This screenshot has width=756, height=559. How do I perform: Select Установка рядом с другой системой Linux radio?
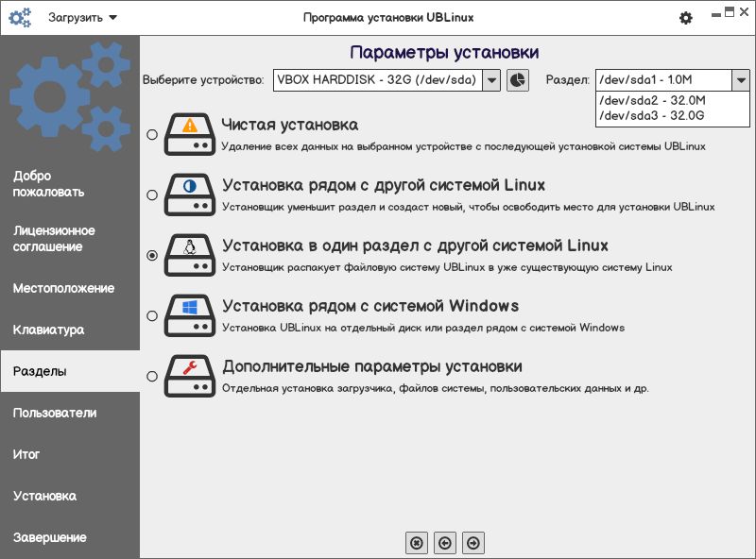152,195
